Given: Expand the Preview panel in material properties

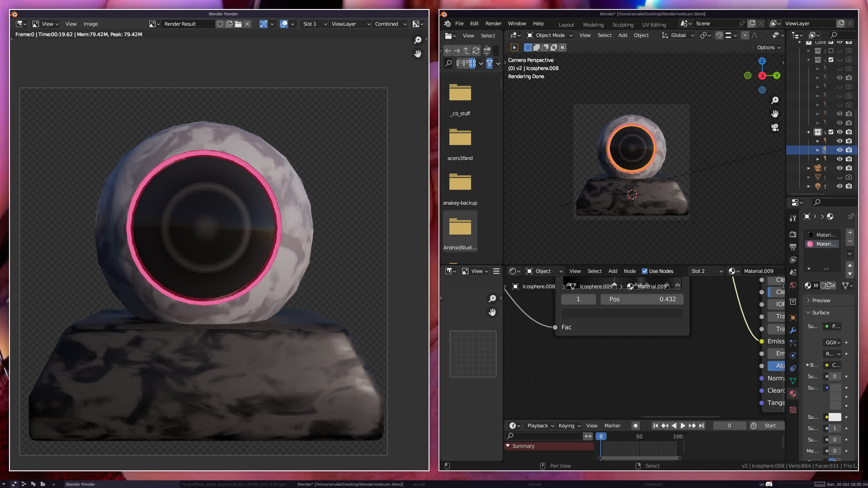Looking at the screenshot, I should coord(821,300).
